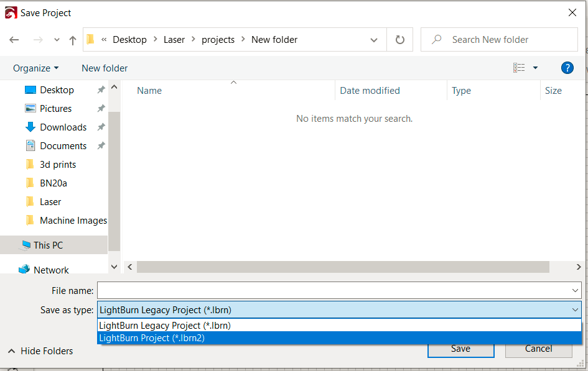This screenshot has width=588, height=371.
Task: Refresh the New folder view
Action: 399,40
